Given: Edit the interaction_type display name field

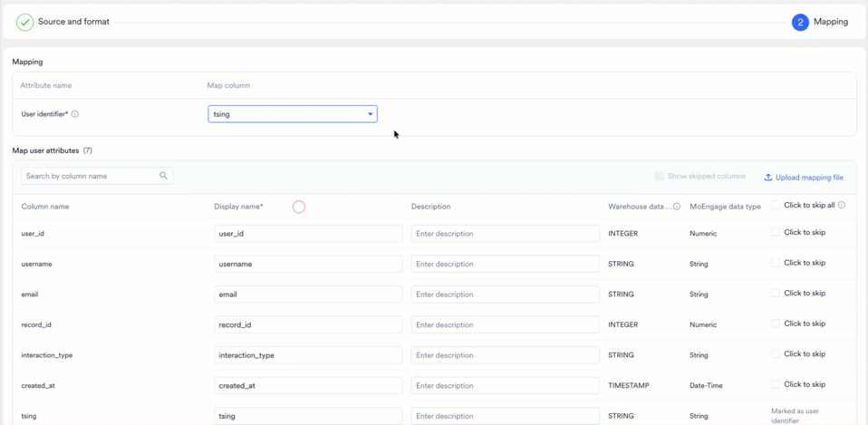Looking at the screenshot, I should (308, 355).
